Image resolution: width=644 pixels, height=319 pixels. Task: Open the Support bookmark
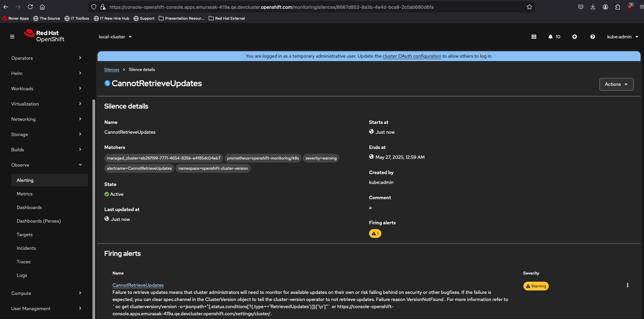tap(144, 18)
